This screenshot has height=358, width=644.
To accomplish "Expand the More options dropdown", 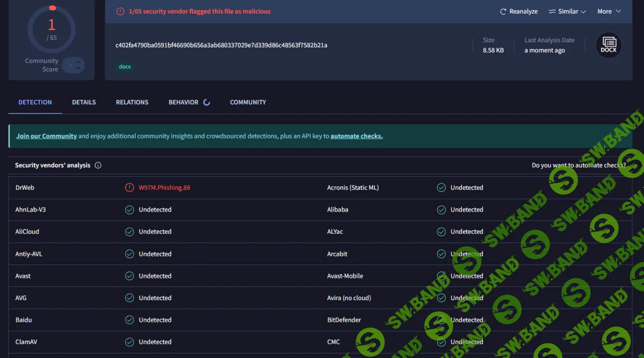I will [609, 12].
